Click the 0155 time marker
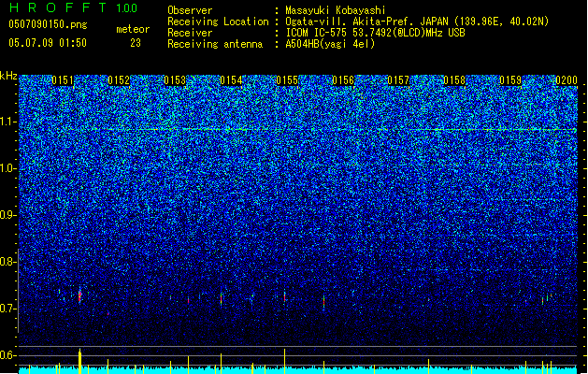This screenshot has height=374, width=588. pyautogui.click(x=287, y=80)
